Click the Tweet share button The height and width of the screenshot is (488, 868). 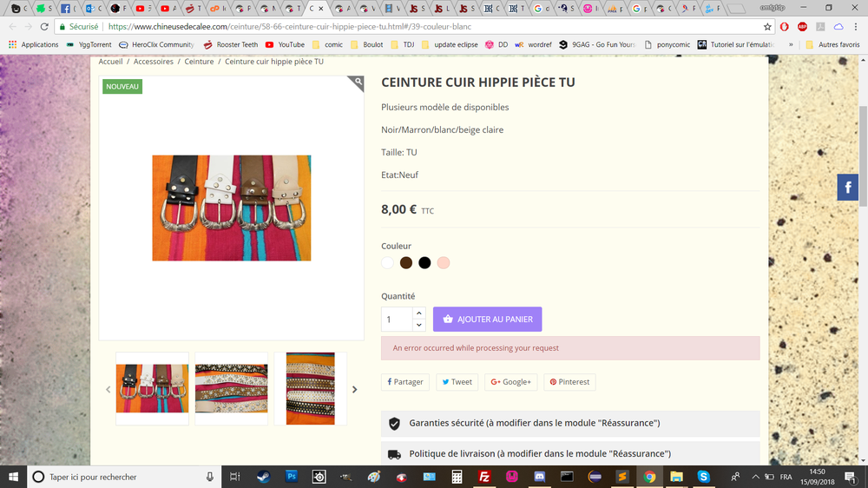(457, 382)
